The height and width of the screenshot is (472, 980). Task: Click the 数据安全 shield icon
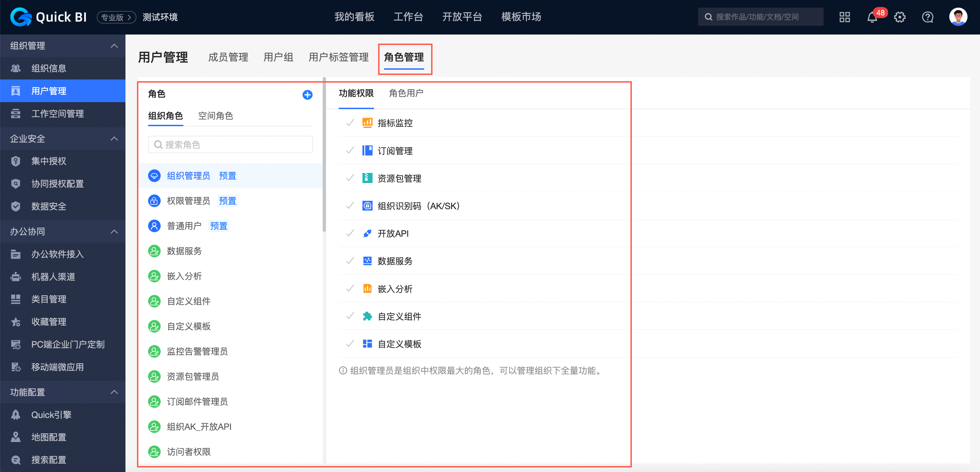16,206
